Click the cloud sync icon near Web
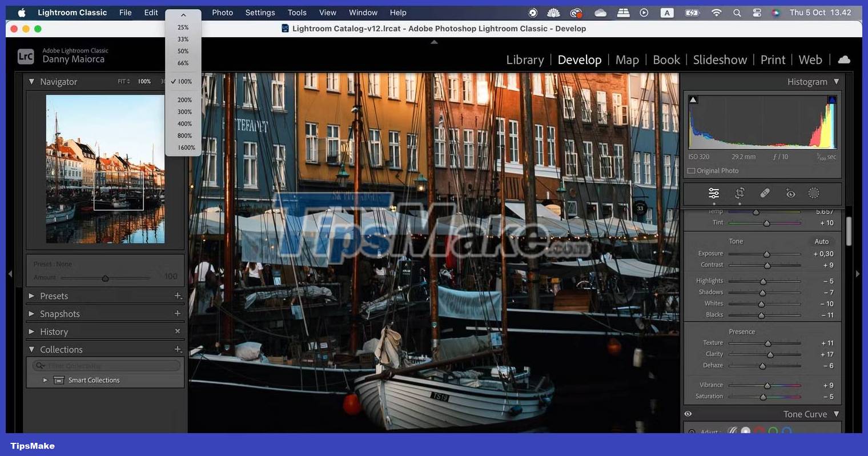This screenshot has width=868, height=456. point(844,59)
